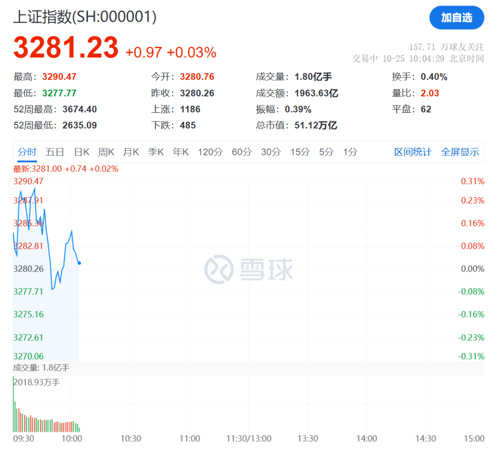Screen dimensions: 500x450
Task: Click the 0.00% right axis label
Action: (x=472, y=269)
